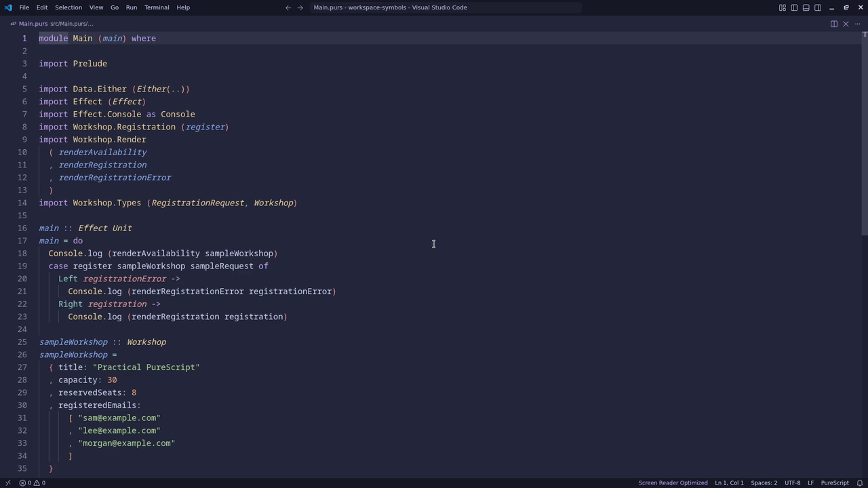Toggle the secondary side bar
This screenshot has width=868, height=488.
pos(818,7)
